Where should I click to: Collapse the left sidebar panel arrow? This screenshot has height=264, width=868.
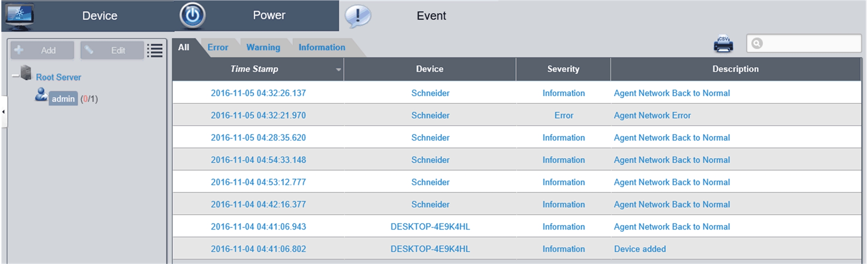coord(4,112)
